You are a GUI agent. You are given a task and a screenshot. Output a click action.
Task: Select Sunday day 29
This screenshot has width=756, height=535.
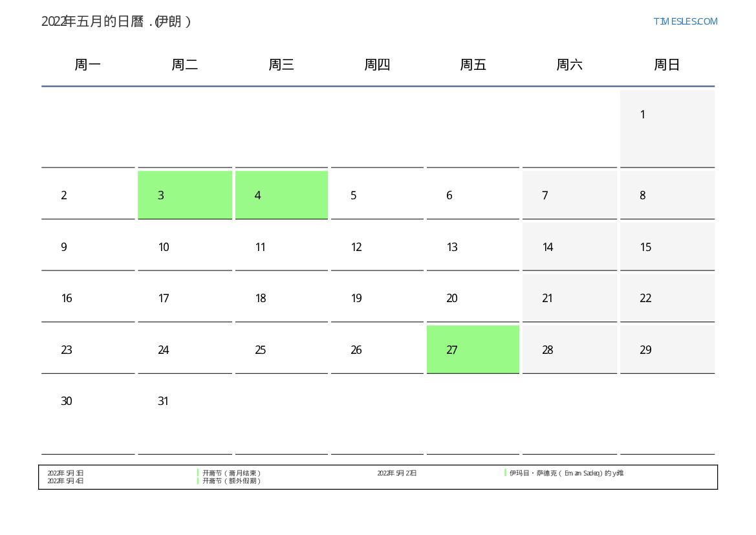click(667, 349)
